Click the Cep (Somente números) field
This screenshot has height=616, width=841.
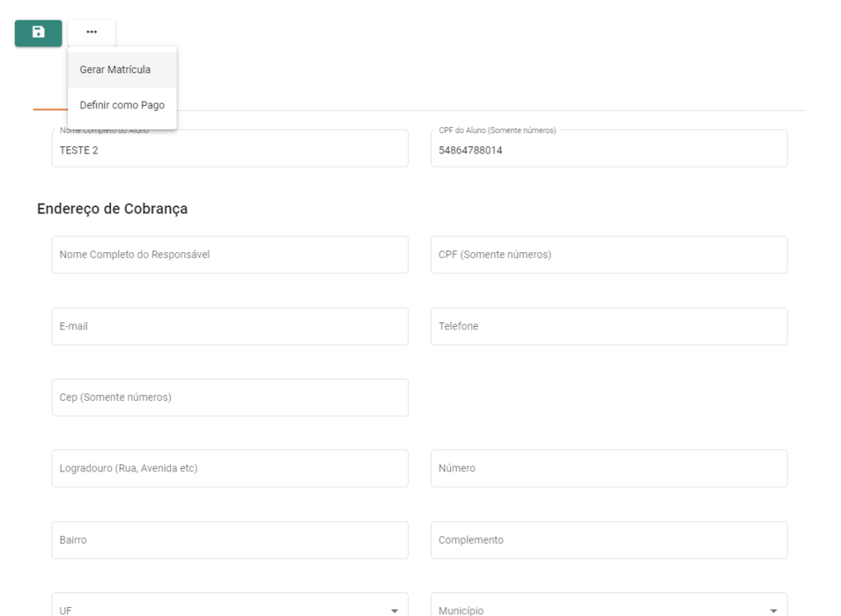coord(229,398)
